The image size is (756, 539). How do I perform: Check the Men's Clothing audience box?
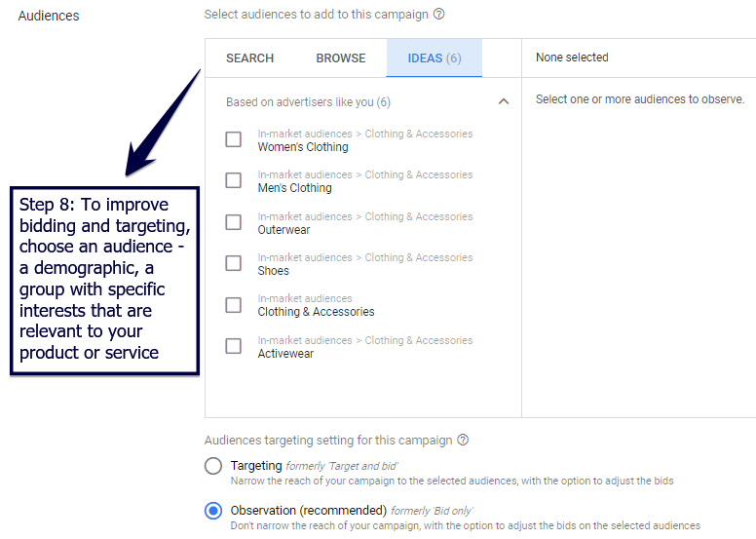(234, 180)
